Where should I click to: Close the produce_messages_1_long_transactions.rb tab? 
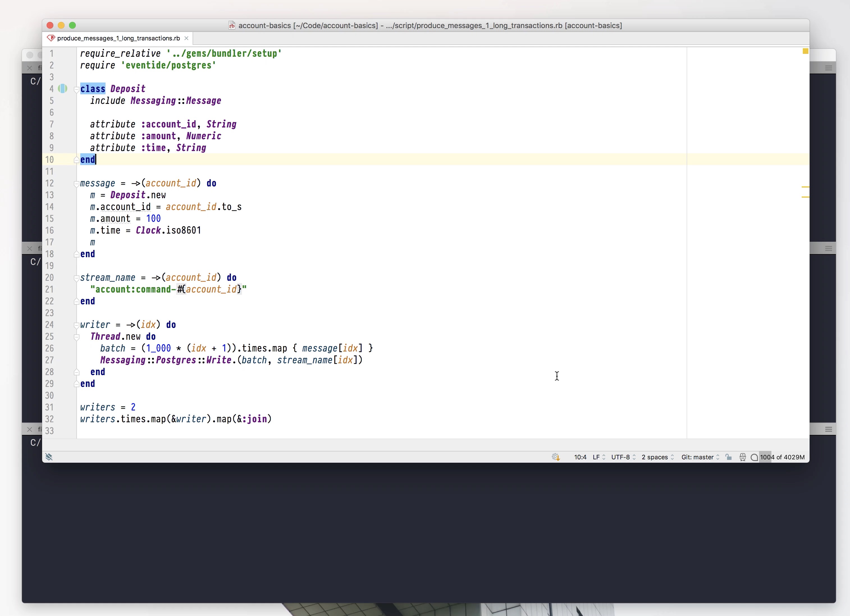coord(186,38)
